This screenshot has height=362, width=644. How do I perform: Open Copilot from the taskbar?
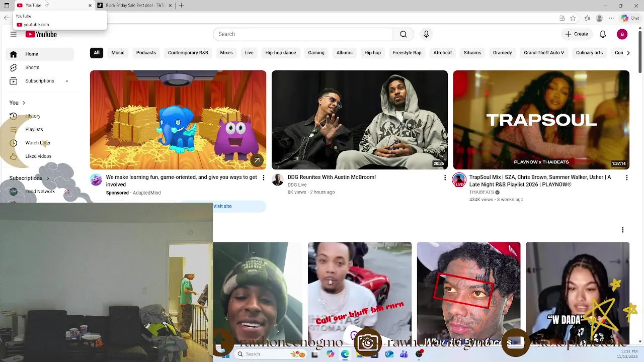tap(330, 354)
